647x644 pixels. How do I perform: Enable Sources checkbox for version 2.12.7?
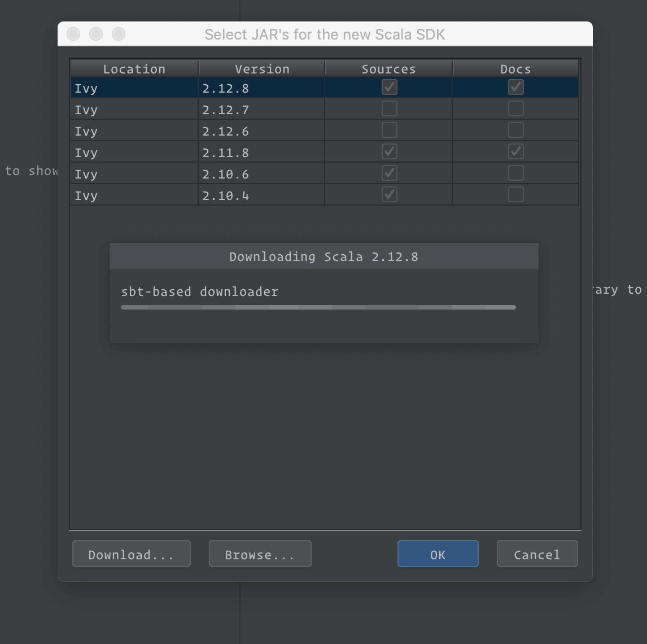[x=389, y=108]
